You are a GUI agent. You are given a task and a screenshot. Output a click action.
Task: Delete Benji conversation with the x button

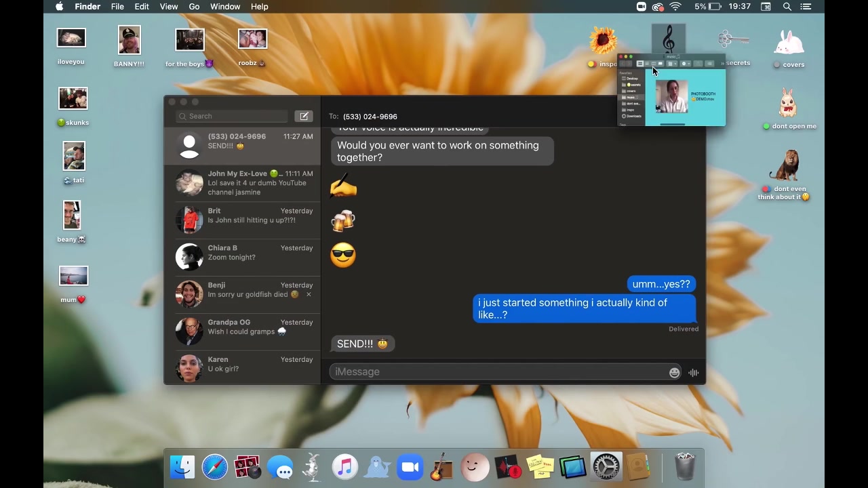coord(309,294)
